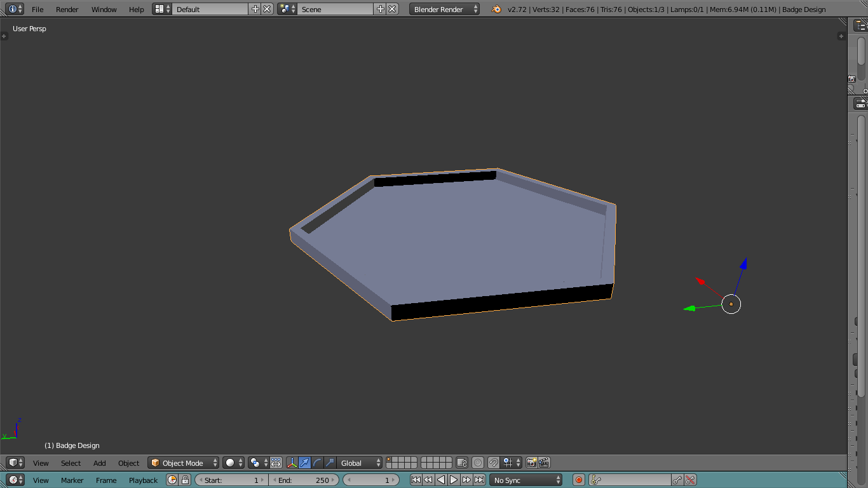This screenshot has width=868, height=488.
Task: Click the current frame number field
Action: [371, 480]
